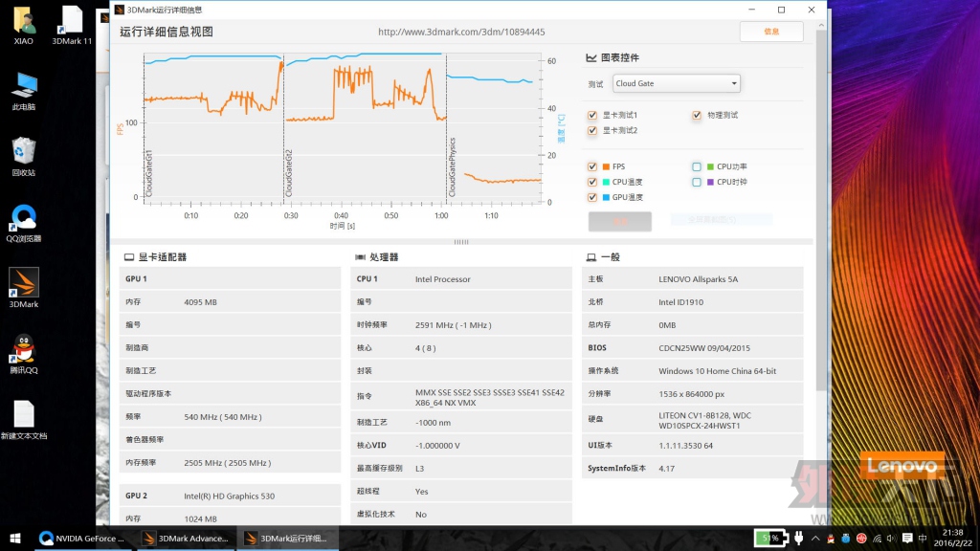
Task: Select 'LENOVO Allsparks 5A' motherboard value
Action: click(698, 279)
